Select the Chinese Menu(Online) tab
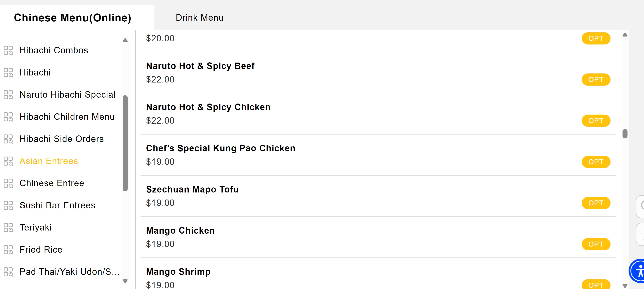Image resolution: width=644 pixels, height=289 pixels. [72, 18]
